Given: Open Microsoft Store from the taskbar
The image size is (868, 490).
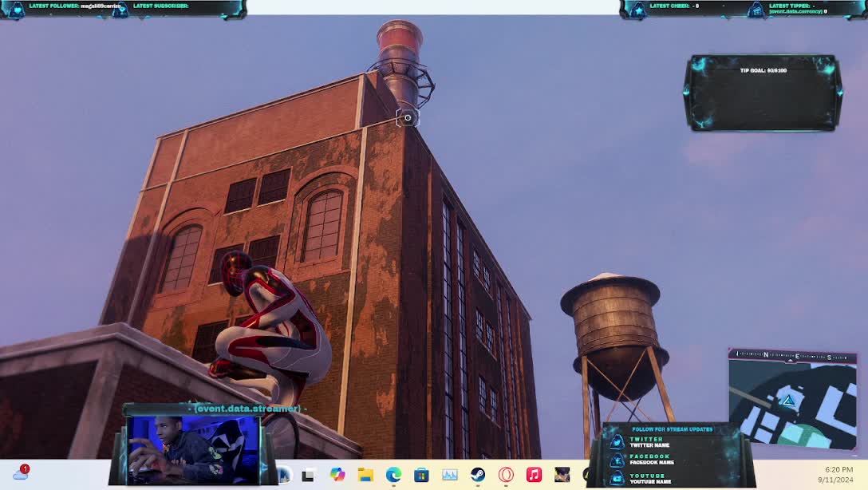Looking at the screenshot, I should tap(421, 475).
